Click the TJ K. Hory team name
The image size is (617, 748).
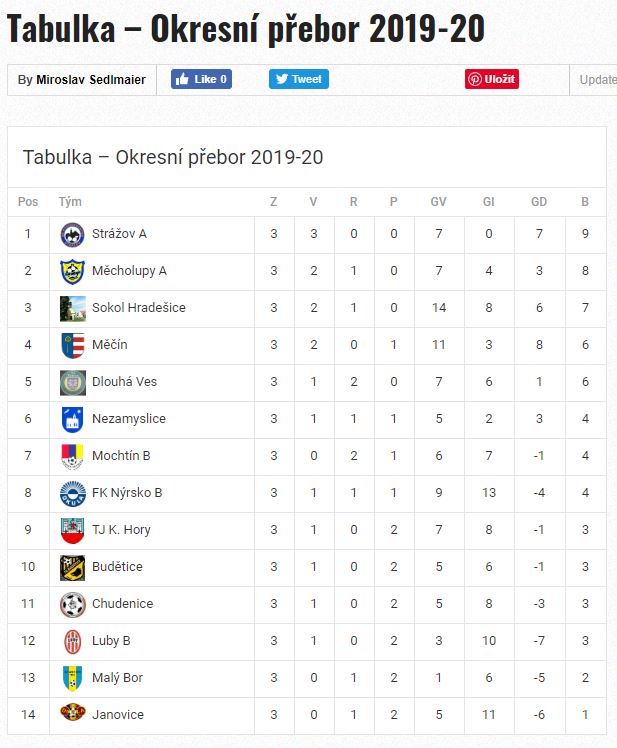tap(121, 530)
